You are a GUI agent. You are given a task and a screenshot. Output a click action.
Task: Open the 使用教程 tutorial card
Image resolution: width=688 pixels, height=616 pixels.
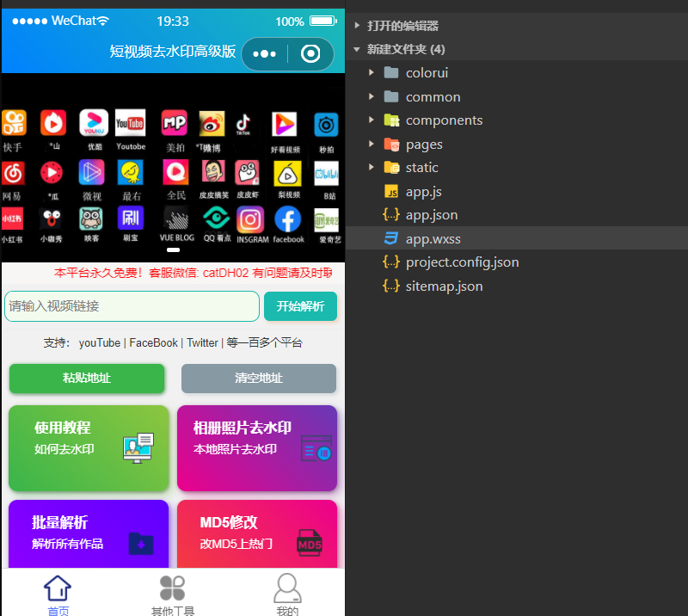click(89, 448)
